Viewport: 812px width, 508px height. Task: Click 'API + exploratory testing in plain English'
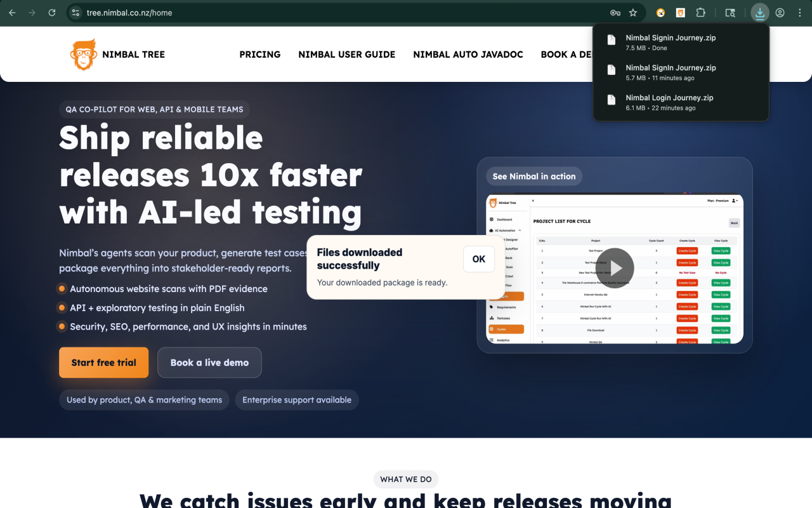(x=157, y=308)
